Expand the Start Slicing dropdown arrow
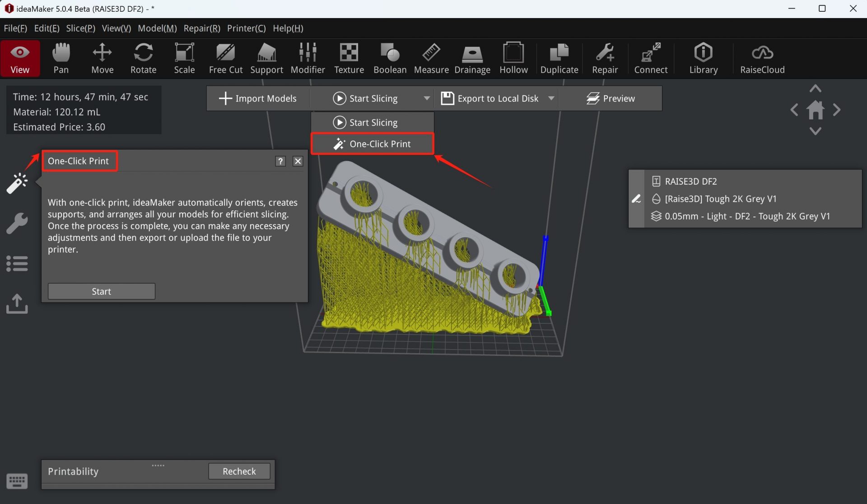Image resolution: width=867 pixels, height=504 pixels. click(x=426, y=98)
